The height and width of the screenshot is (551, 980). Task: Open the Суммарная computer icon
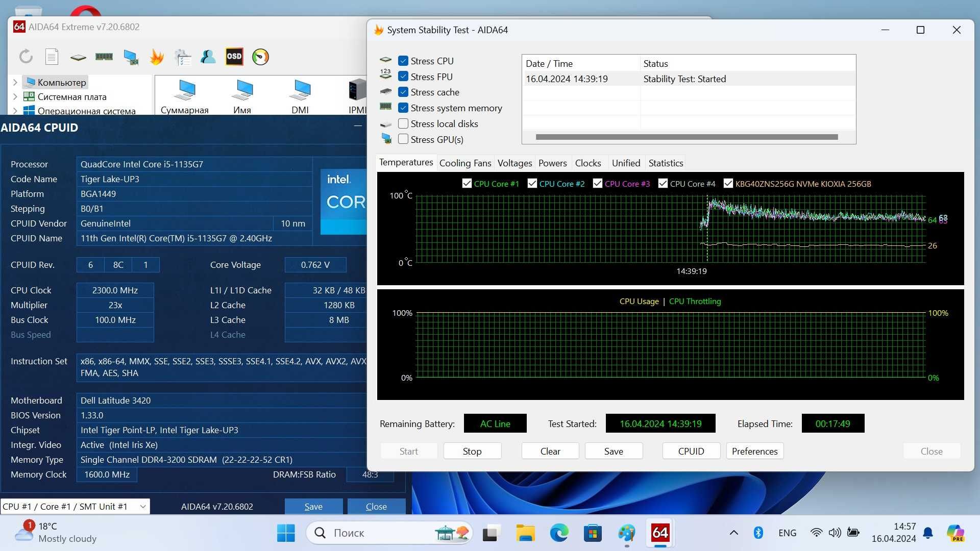(184, 96)
